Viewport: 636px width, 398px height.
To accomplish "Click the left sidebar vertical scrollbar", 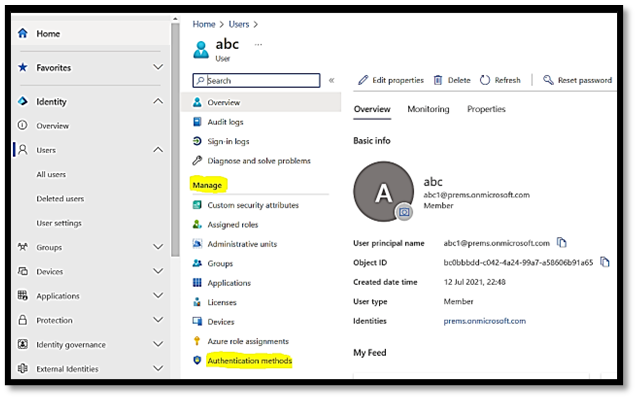I will tap(175, 139).
